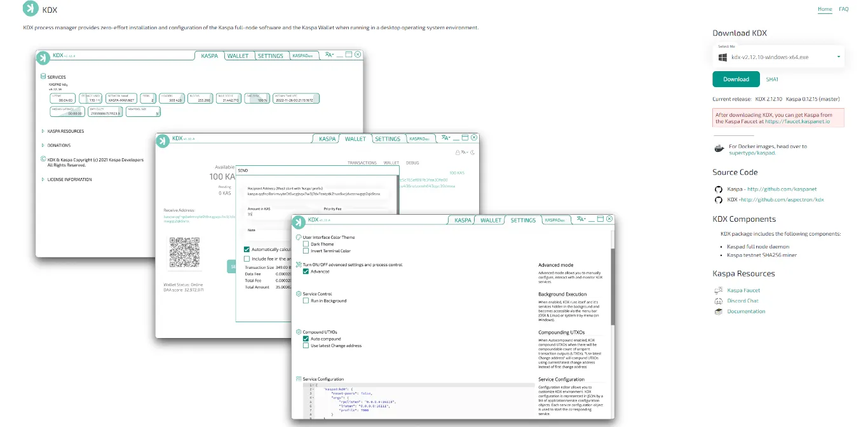Viewport: 868px width, 427px height.
Task: Open the SHA1 link
Action: click(772, 79)
